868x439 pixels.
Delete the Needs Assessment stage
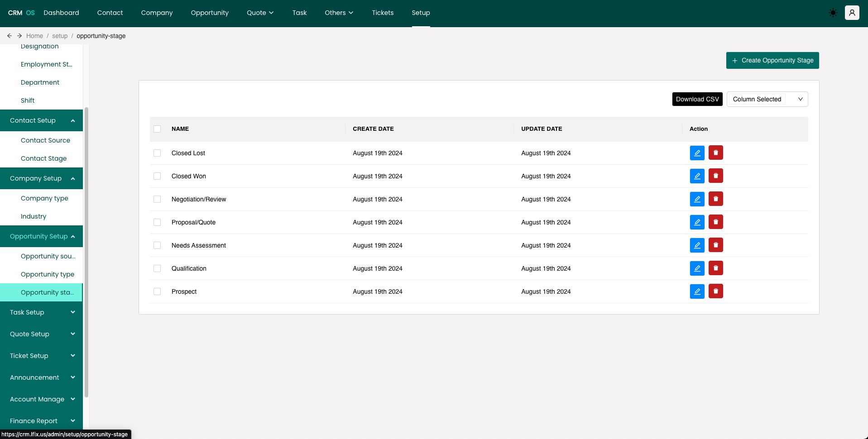[x=715, y=245]
